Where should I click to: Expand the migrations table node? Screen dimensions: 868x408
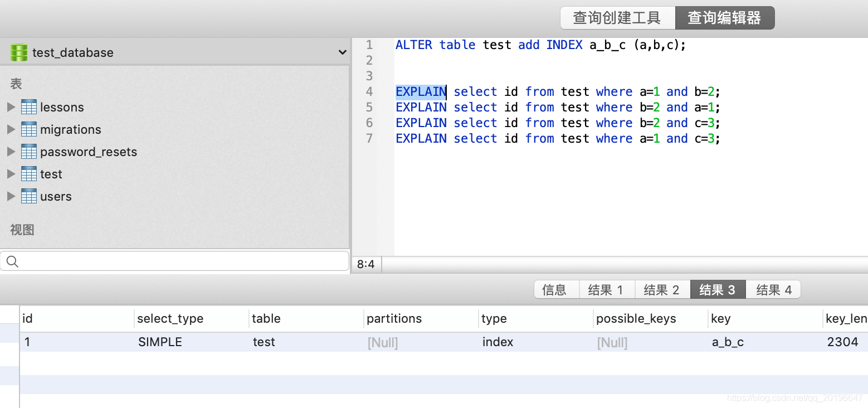tap(11, 129)
